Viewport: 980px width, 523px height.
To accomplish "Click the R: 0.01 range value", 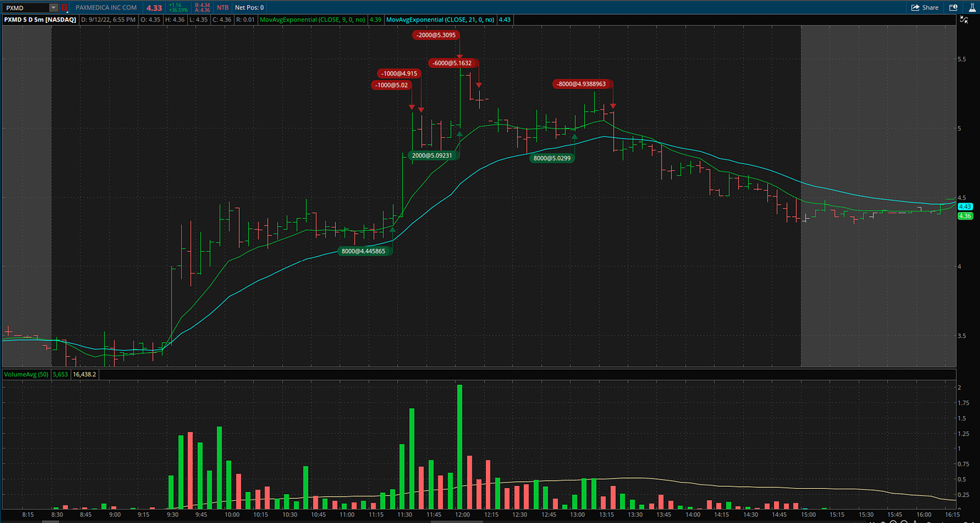I will pyautogui.click(x=245, y=20).
